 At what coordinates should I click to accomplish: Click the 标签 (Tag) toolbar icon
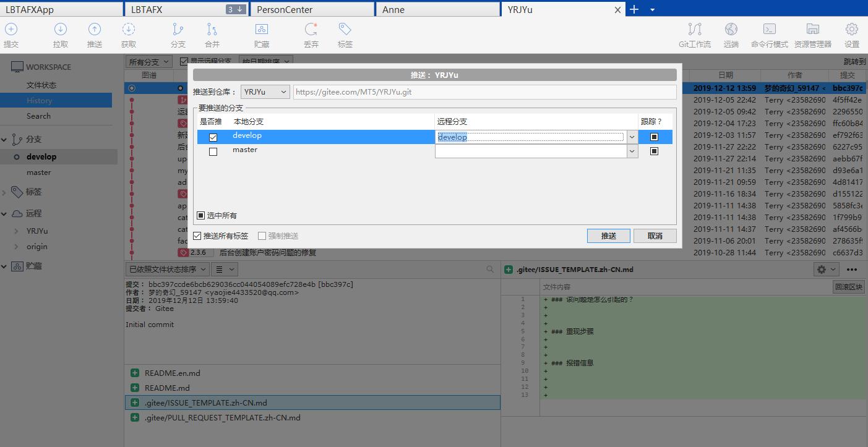pyautogui.click(x=345, y=29)
